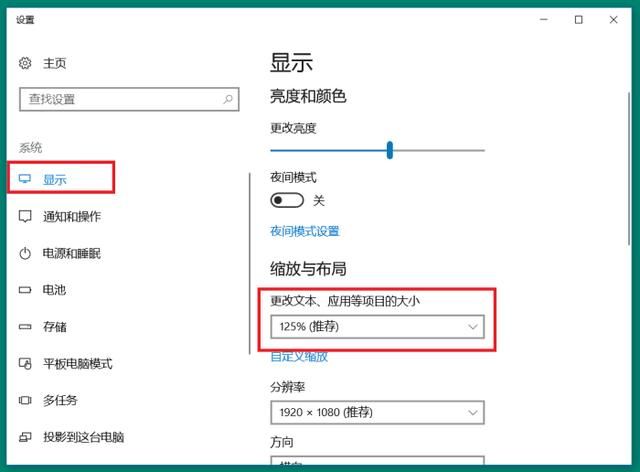Viewport: 640px width, 472px height.
Task: Click the 分辨率 label
Action: [287, 387]
